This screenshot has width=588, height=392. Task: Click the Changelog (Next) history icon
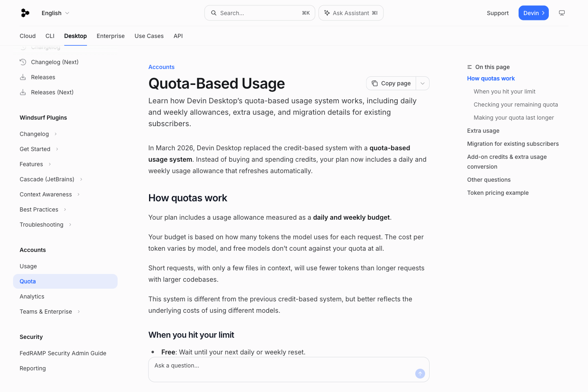pos(23,62)
